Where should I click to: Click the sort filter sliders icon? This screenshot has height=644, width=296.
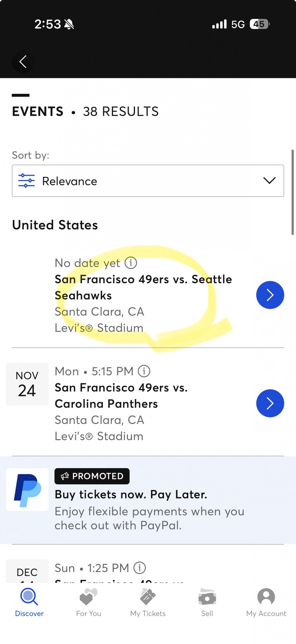click(27, 181)
